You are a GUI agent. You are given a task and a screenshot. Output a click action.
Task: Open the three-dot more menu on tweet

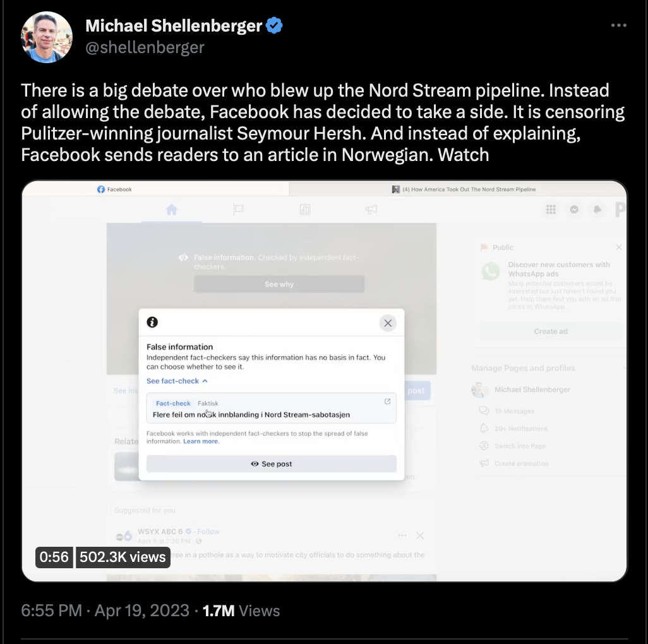point(619,26)
